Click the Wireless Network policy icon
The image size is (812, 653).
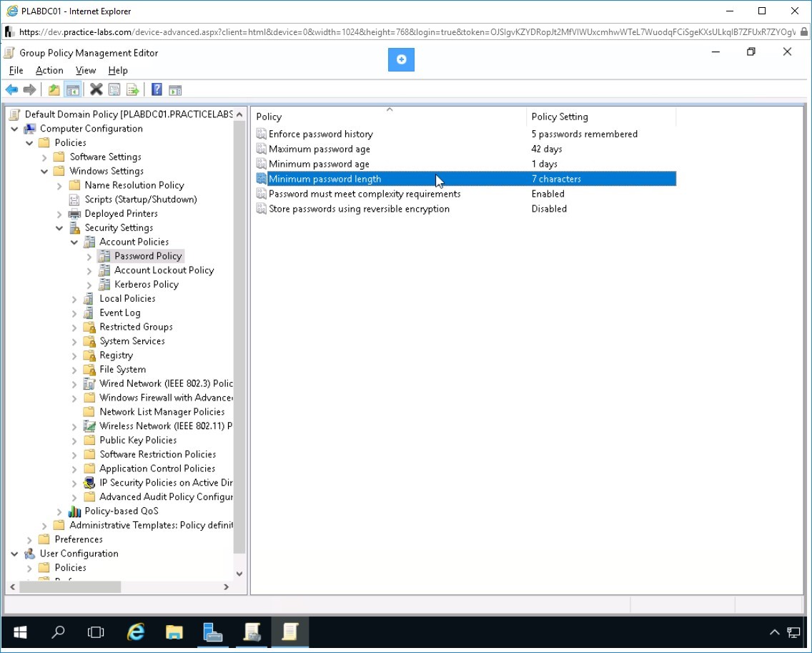point(89,426)
